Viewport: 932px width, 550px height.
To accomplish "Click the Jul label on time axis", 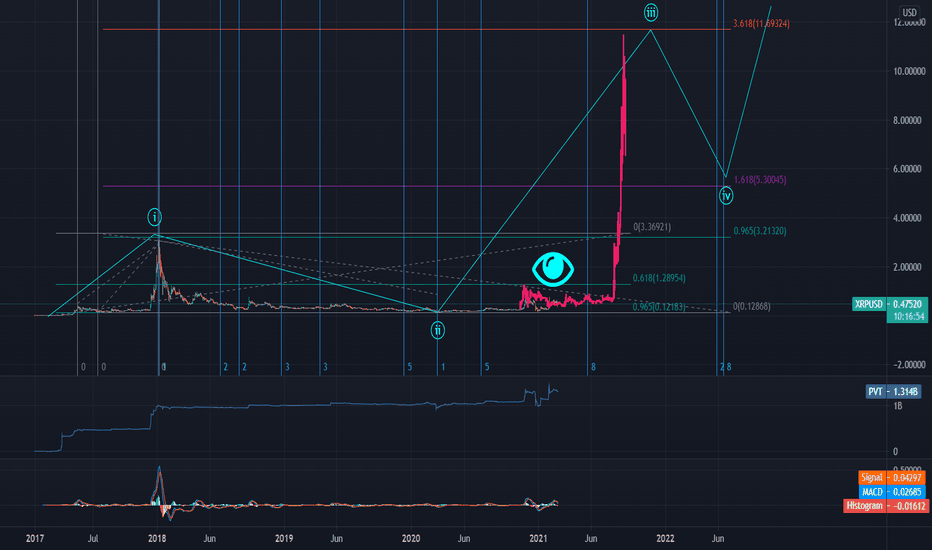I will click(93, 538).
